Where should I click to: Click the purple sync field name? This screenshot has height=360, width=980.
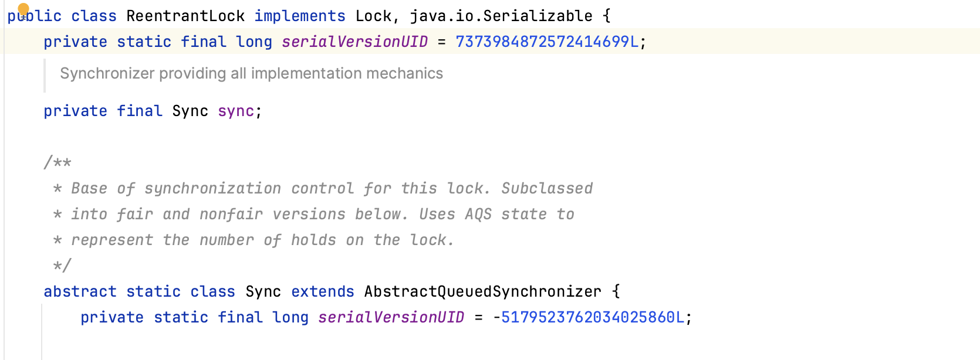coord(236,111)
